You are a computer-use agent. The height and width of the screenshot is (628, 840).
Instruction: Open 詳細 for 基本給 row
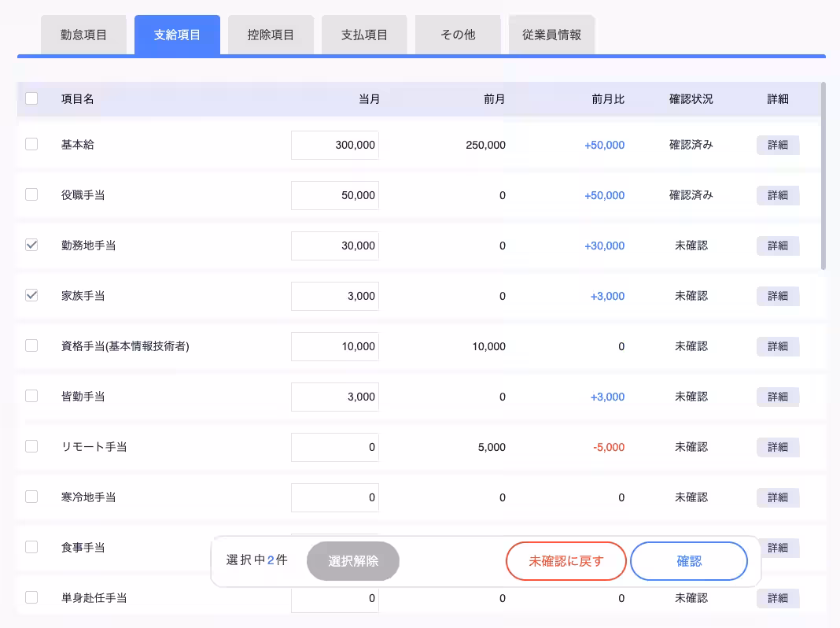[x=777, y=146]
